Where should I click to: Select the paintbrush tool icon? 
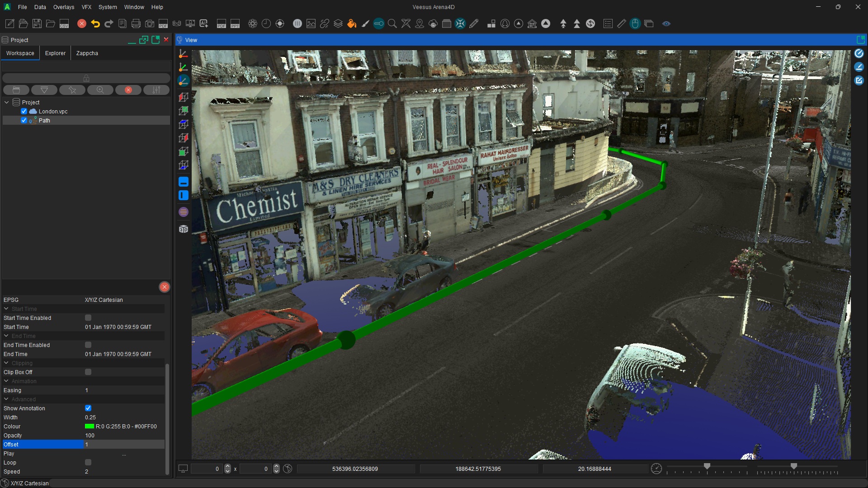365,24
